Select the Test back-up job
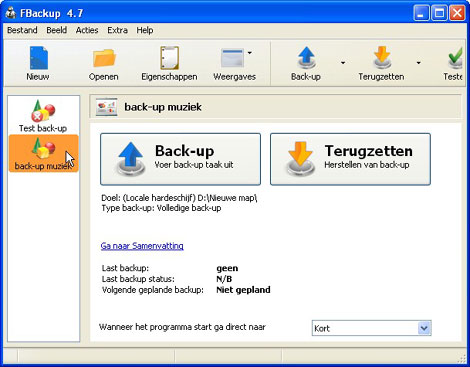470x367 pixels. (x=43, y=116)
